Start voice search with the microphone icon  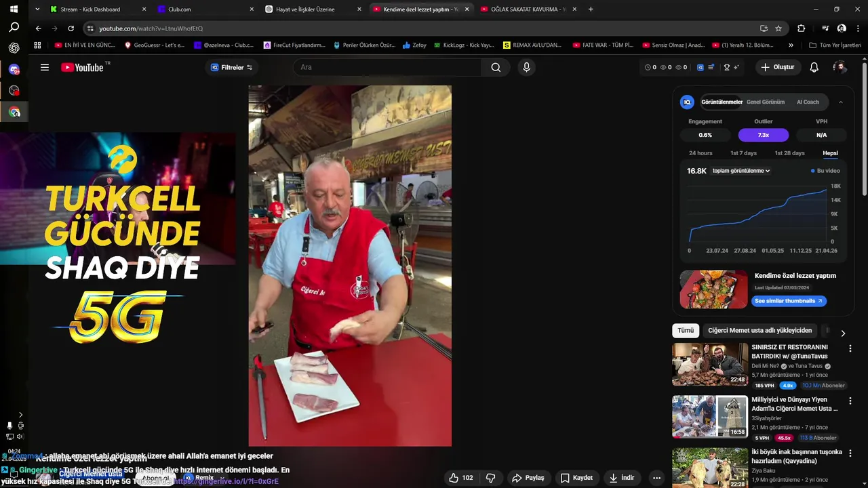[x=526, y=67]
